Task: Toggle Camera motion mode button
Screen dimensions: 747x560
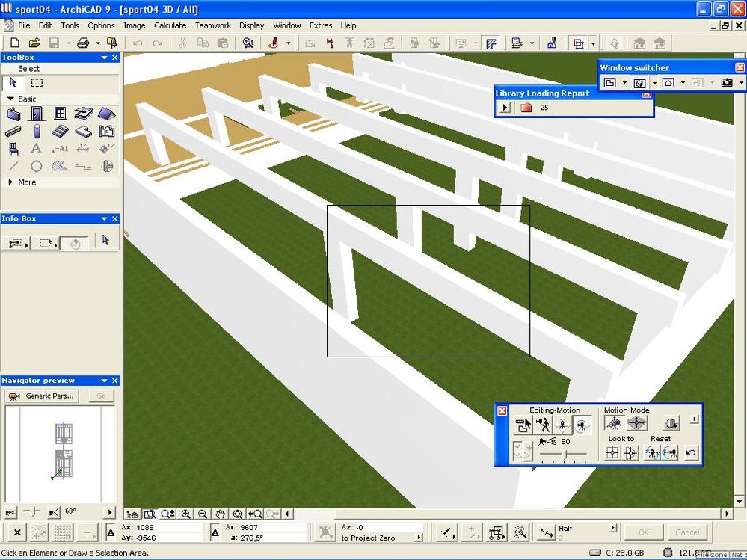Action: [x=562, y=425]
